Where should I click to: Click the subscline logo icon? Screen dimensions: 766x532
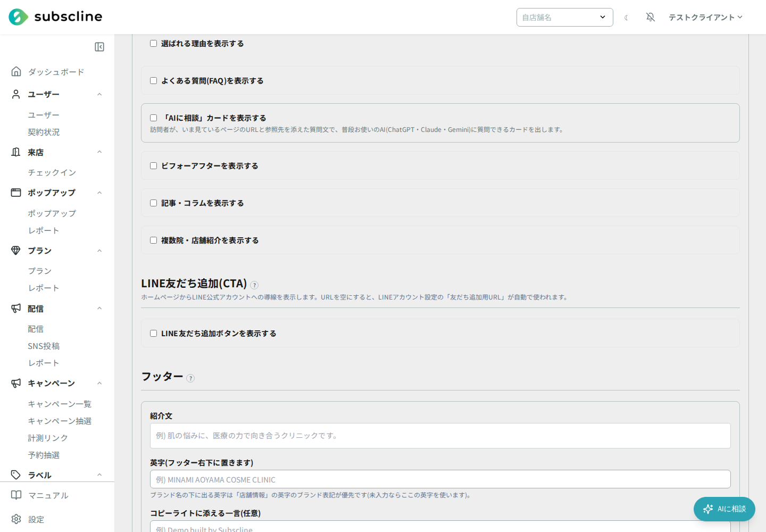18,17
